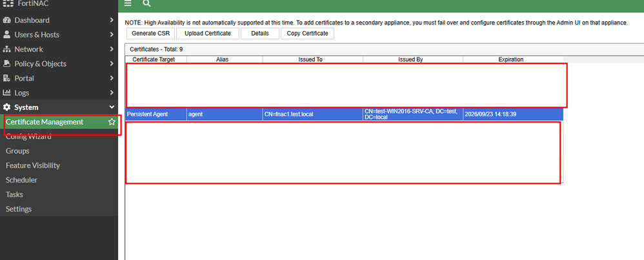Open the search magnifier icon
This screenshot has height=260, width=644.
coord(146,4)
